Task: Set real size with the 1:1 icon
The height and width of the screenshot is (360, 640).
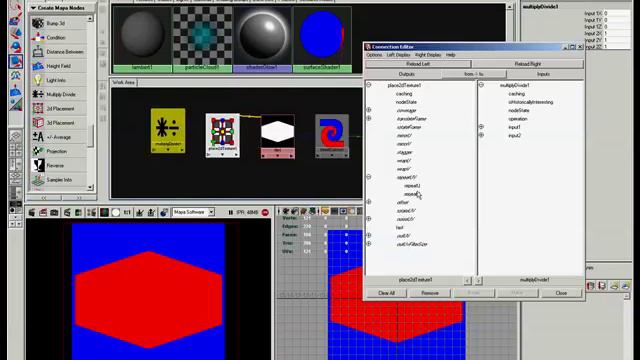Action: coord(127,212)
